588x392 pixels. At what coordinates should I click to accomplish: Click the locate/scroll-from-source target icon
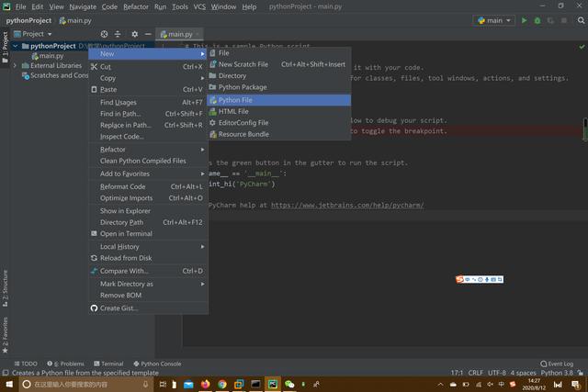(x=104, y=34)
